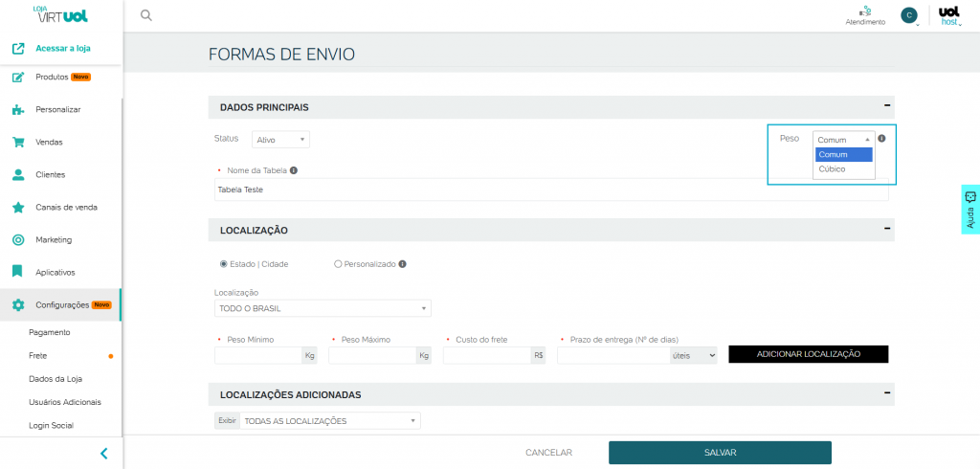Select the Personalizado radio option
Image resolution: width=980 pixels, height=469 pixels.
pyautogui.click(x=338, y=264)
